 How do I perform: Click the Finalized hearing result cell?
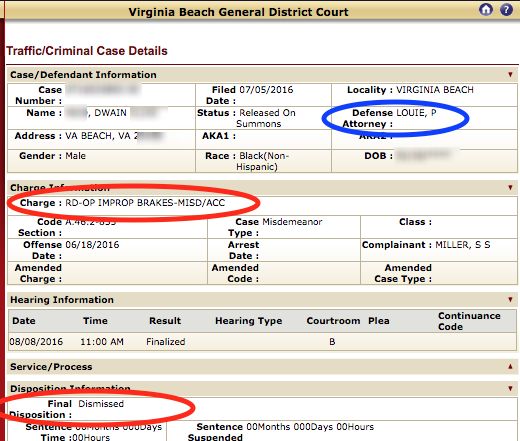(165, 342)
